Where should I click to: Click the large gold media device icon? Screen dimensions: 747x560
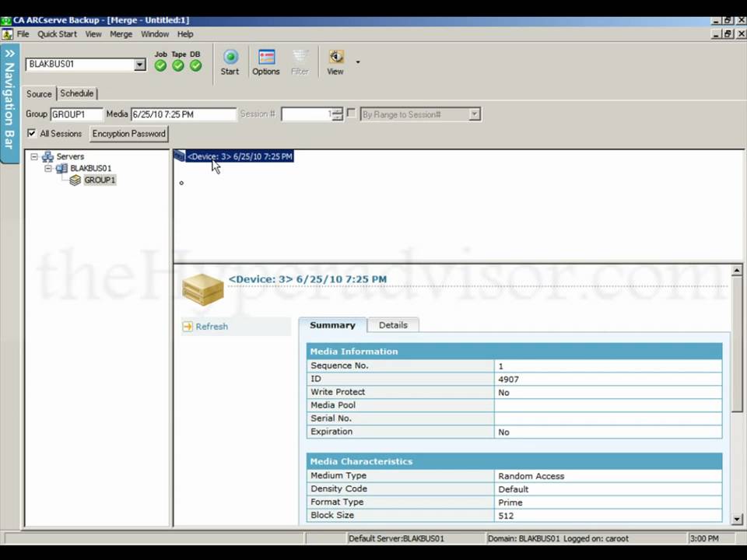pyautogui.click(x=203, y=289)
